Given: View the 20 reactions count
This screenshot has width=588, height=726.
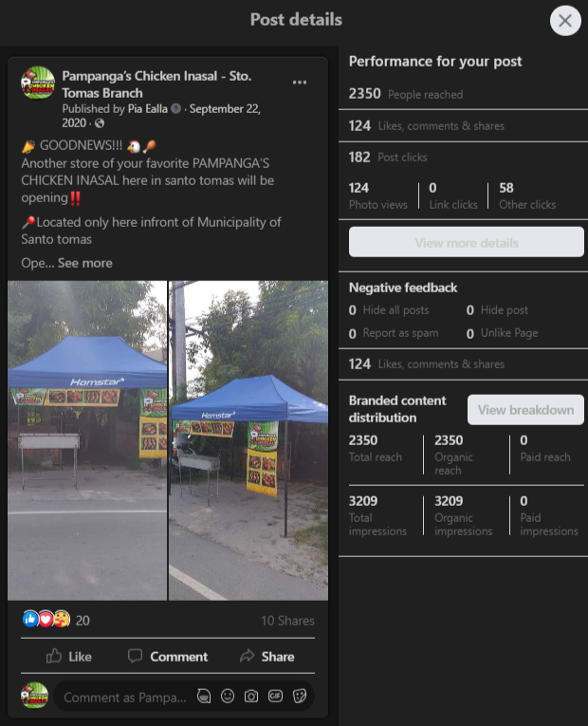Looking at the screenshot, I should point(83,621).
